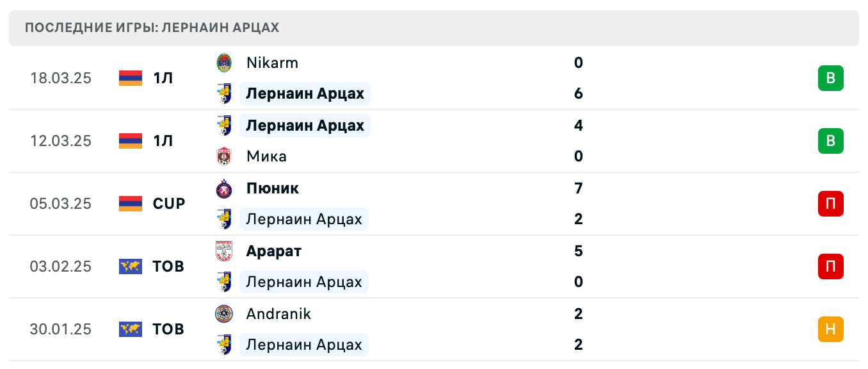Click the Пюник team name
868x369 pixels.
(x=272, y=188)
